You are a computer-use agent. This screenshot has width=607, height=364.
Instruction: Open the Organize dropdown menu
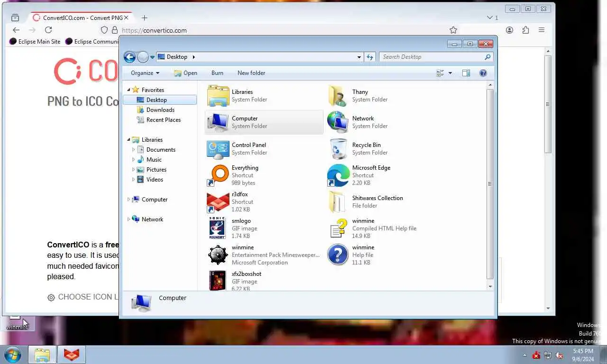click(145, 73)
